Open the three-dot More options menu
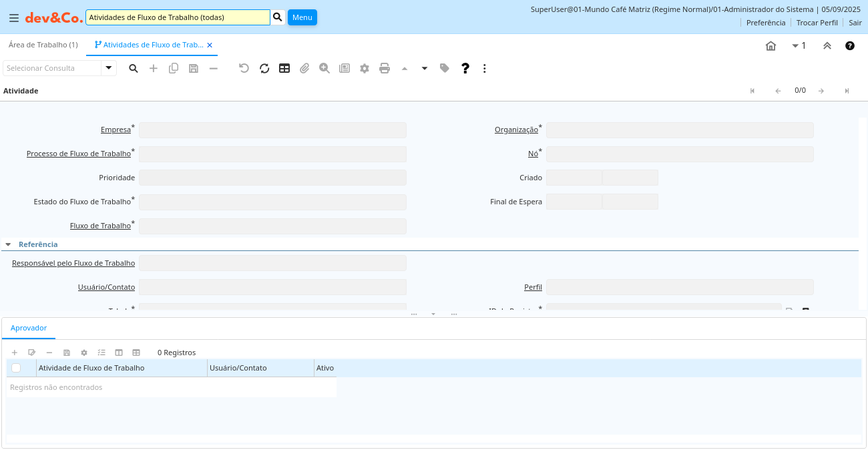 point(485,68)
